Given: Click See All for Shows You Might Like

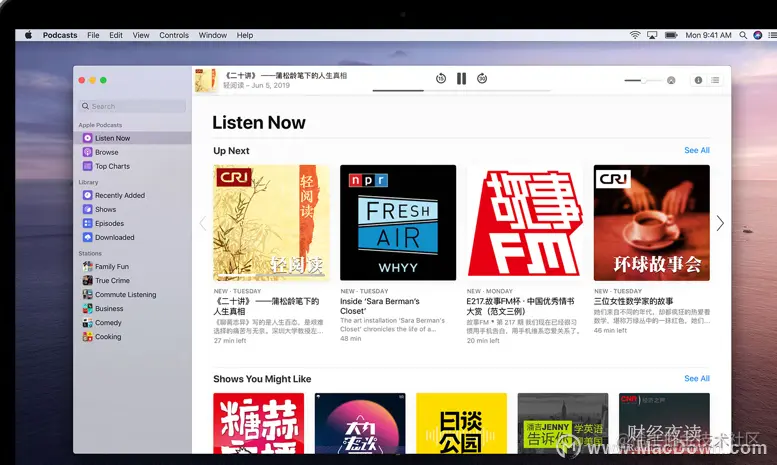Looking at the screenshot, I should pyautogui.click(x=697, y=378).
